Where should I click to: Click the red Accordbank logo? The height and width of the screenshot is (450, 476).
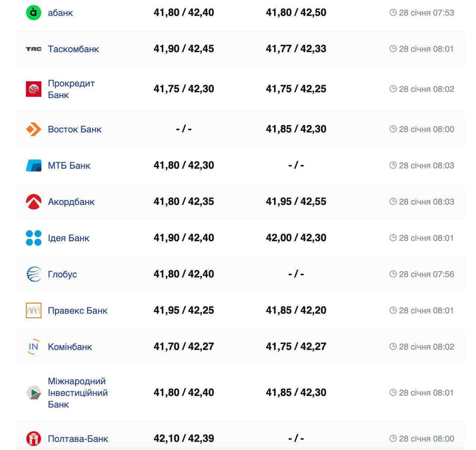(x=33, y=202)
